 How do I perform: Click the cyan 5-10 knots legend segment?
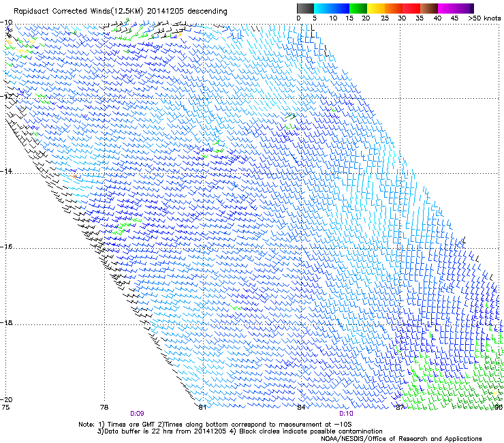(323, 8)
